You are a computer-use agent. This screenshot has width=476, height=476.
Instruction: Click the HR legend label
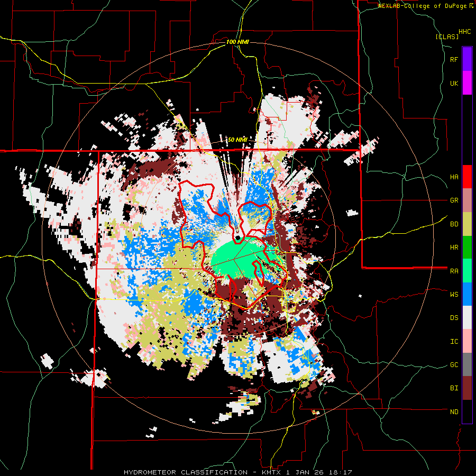tap(454, 248)
